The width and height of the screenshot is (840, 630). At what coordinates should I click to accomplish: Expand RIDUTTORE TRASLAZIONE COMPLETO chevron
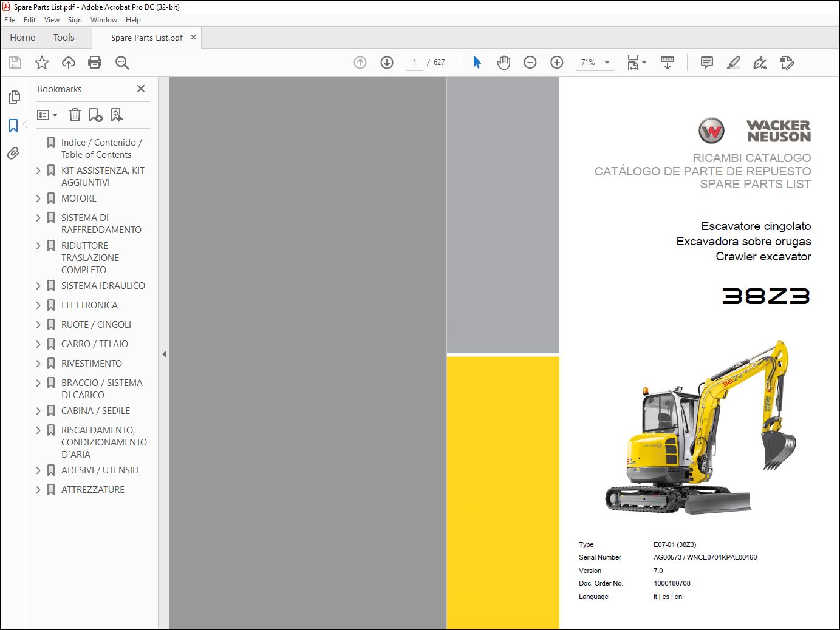pyautogui.click(x=38, y=246)
